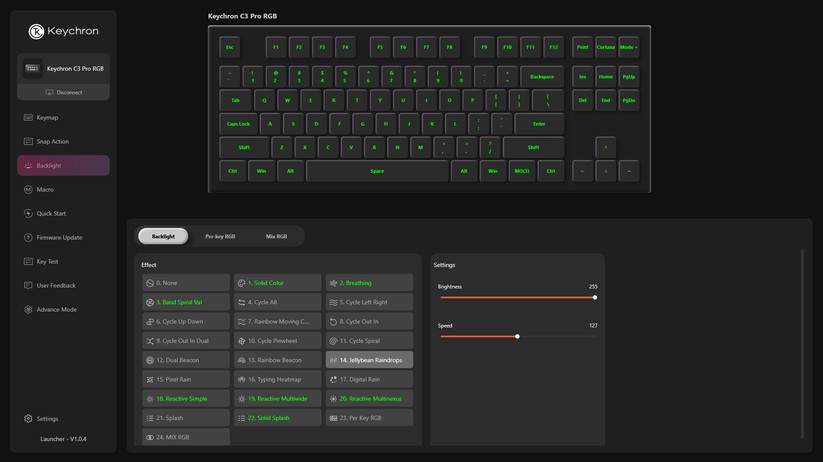Click the Esc key on keyboard preview
The image size is (823, 462).
[x=229, y=47]
